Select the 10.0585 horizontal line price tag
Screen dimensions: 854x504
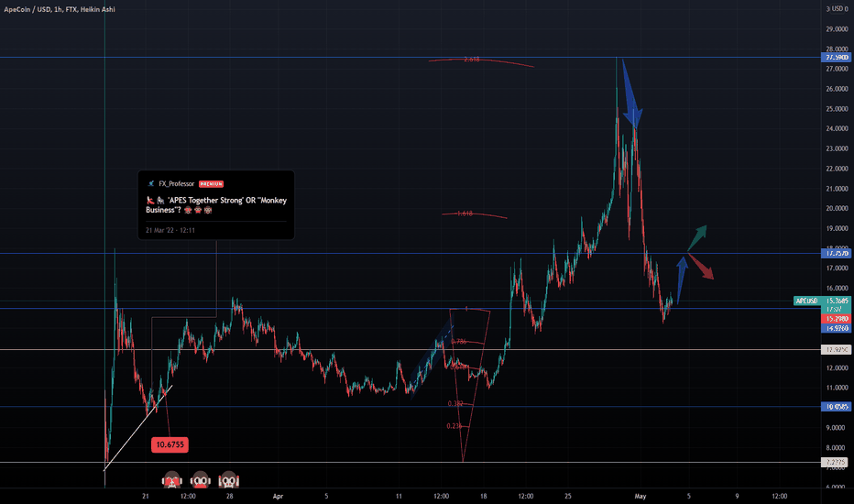(x=836, y=407)
